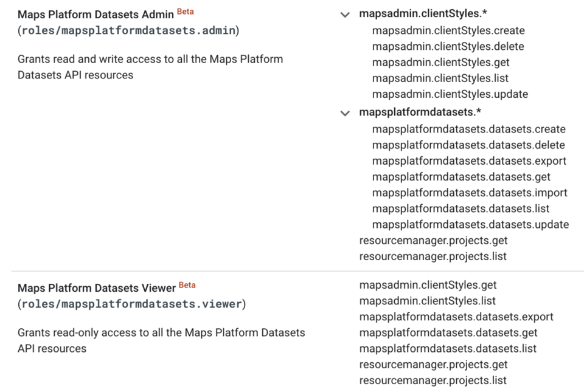Collapse the mapsplatformdatasets.* chevron
Image resolution: width=584 pixels, height=392 pixels.
tap(345, 113)
